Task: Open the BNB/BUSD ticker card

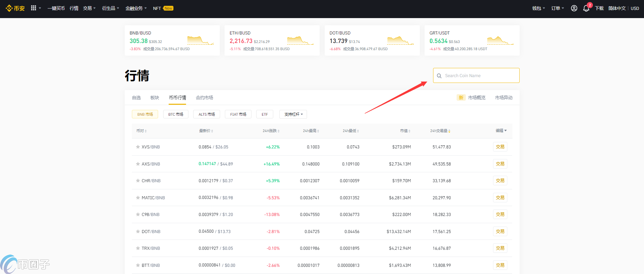Action: [x=172, y=40]
